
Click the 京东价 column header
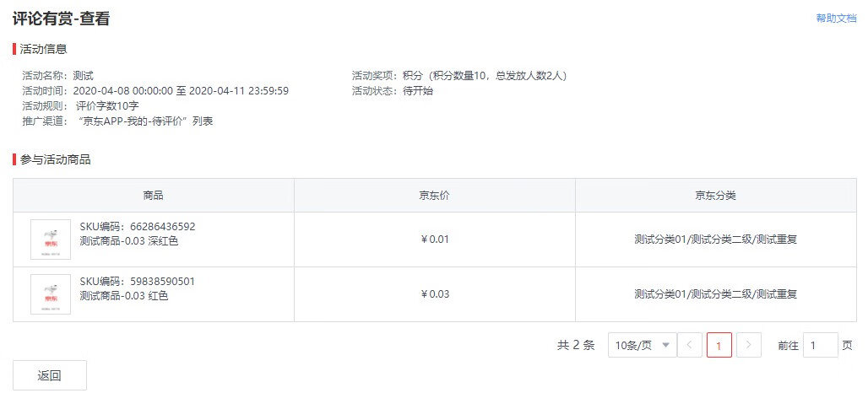(435, 195)
